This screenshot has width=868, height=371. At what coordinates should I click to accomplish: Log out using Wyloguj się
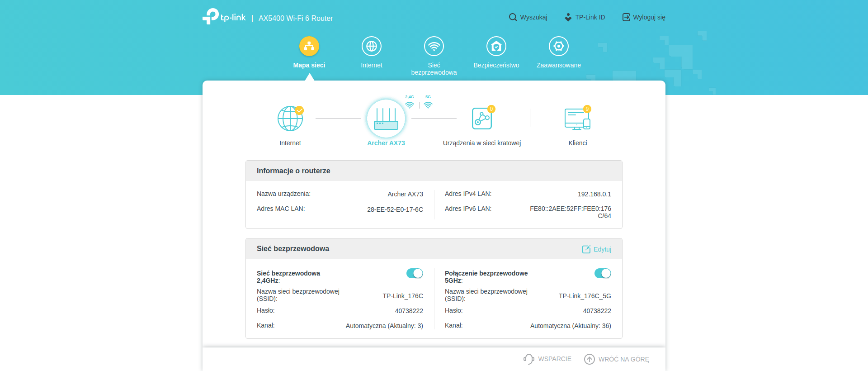644,17
